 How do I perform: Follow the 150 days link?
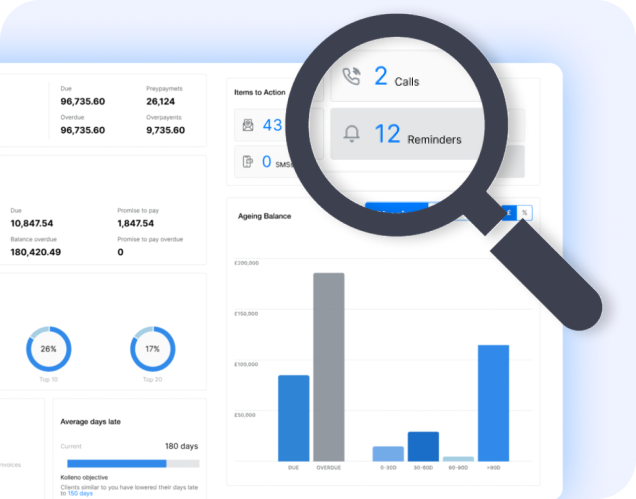[x=79, y=493]
